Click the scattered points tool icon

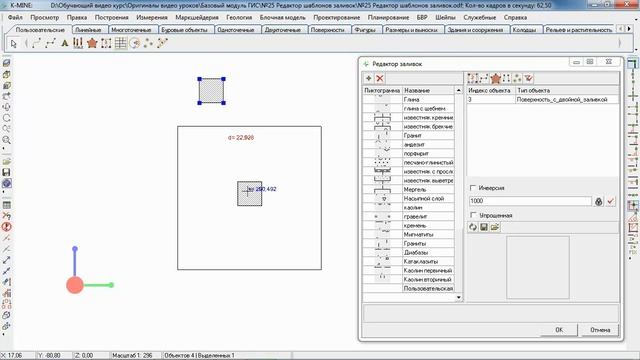pos(148,43)
